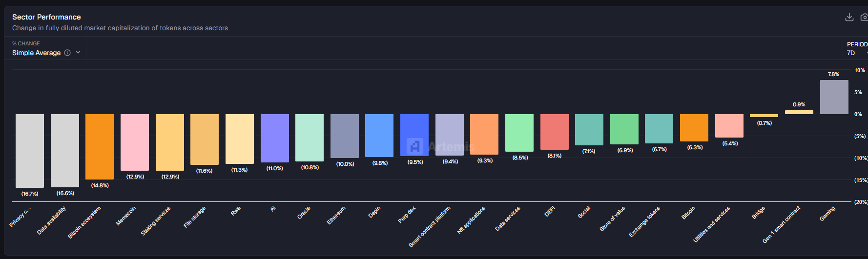The width and height of the screenshot is (868, 259).
Task: Open the 7D period selector
Action: 855,53
